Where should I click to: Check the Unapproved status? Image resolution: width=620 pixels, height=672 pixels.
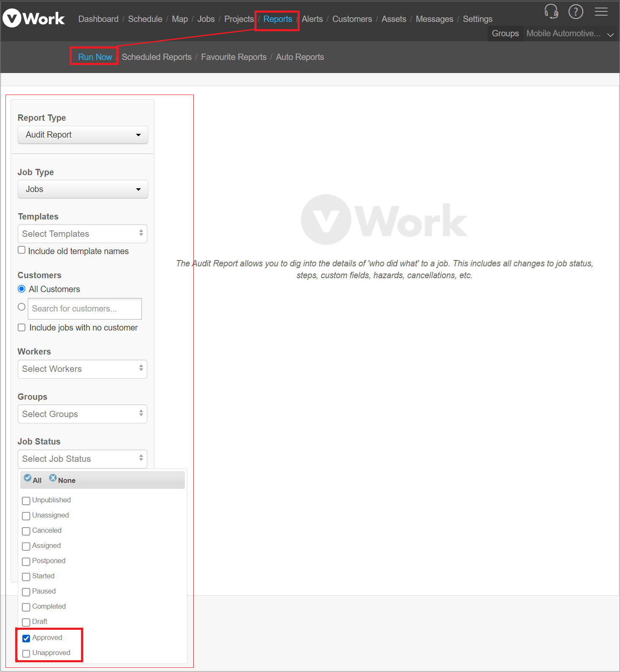click(26, 653)
